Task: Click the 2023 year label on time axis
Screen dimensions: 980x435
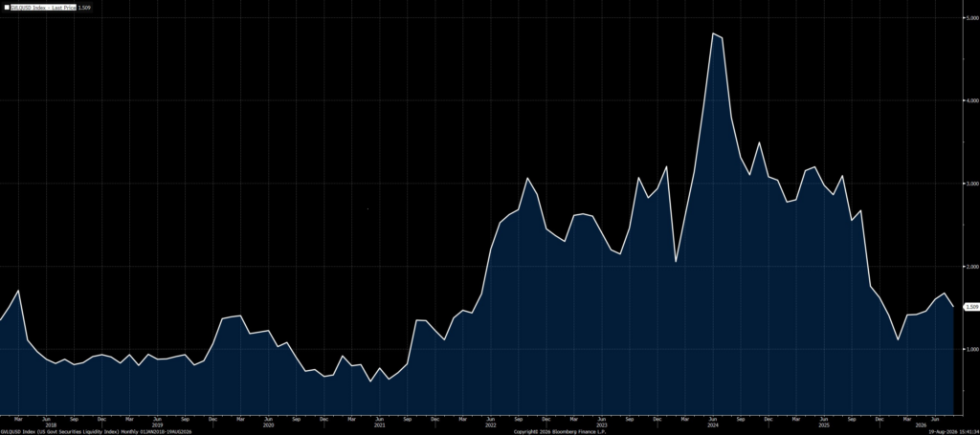Action: tap(602, 424)
